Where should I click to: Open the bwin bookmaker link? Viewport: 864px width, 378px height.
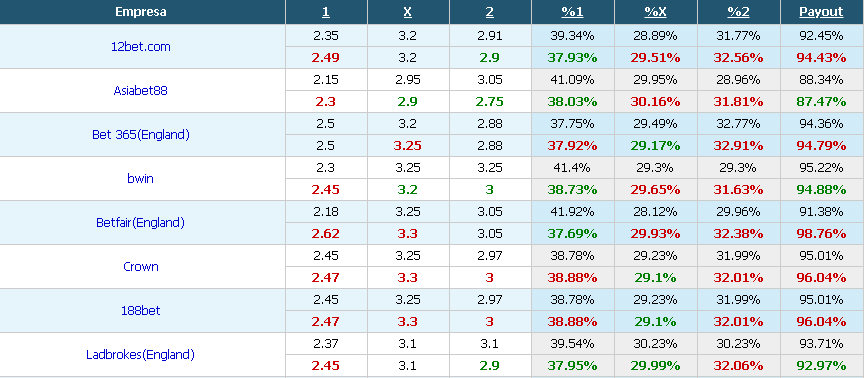[141, 179]
